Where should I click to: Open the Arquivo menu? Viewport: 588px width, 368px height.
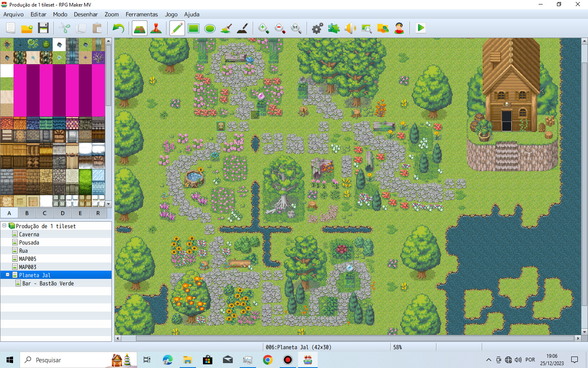13,14
